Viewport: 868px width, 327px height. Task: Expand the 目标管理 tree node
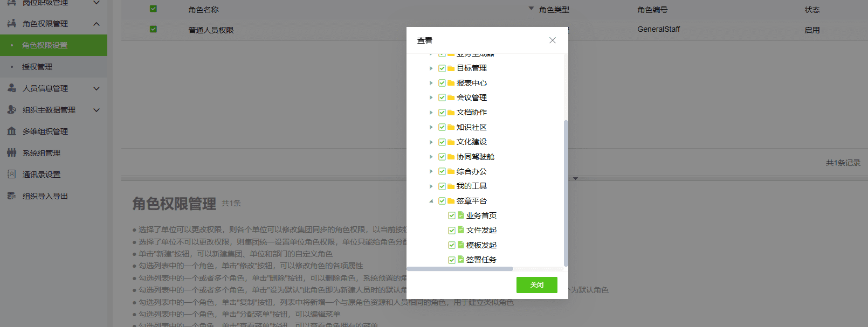pos(431,68)
